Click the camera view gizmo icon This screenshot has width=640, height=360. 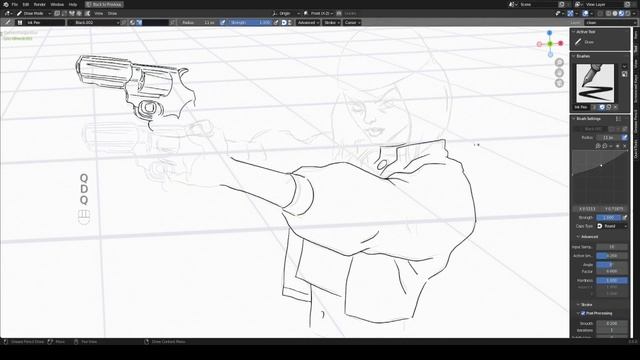point(559,83)
